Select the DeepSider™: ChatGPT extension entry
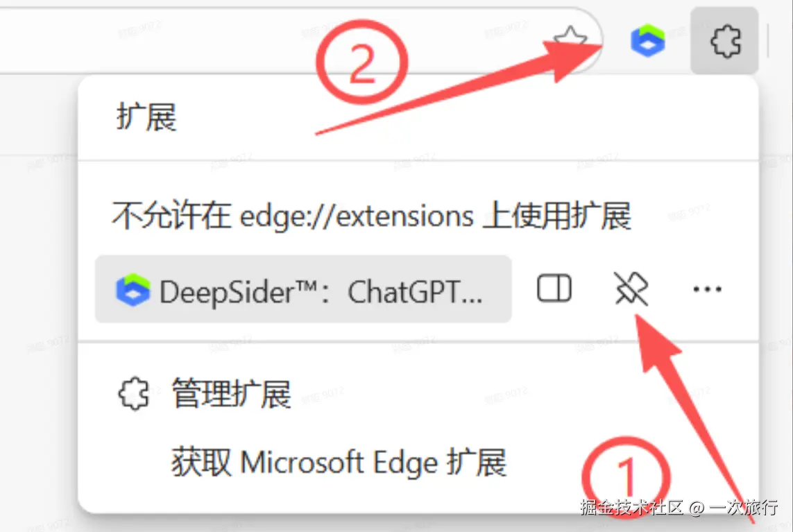The image size is (793, 532). (x=303, y=289)
